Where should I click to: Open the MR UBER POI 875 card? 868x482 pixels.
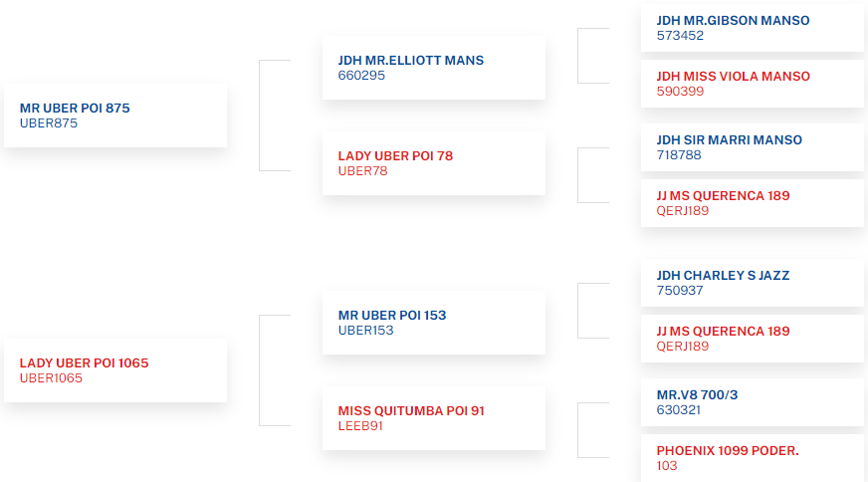tap(115, 116)
